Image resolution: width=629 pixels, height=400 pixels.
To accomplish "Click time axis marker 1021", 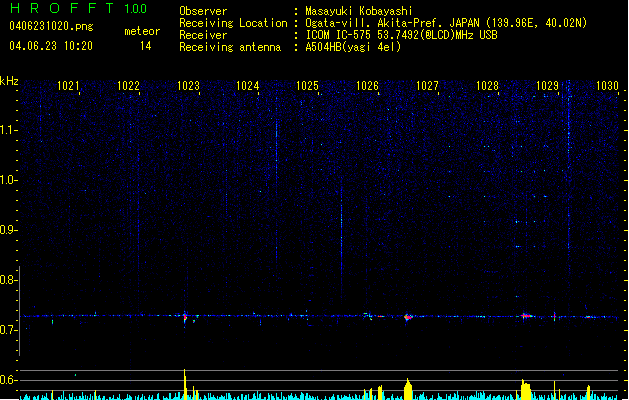I will (68, 86).
